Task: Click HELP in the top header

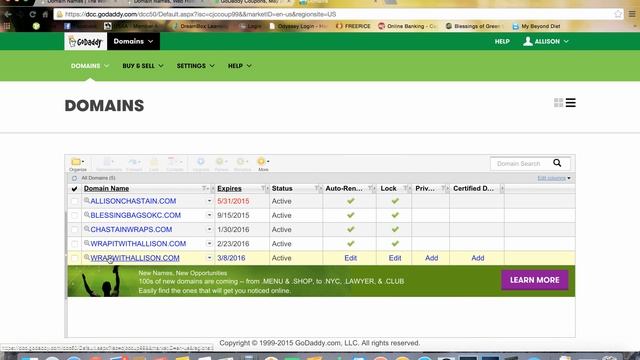Action: pyautogui.click(x=502, y=42)
